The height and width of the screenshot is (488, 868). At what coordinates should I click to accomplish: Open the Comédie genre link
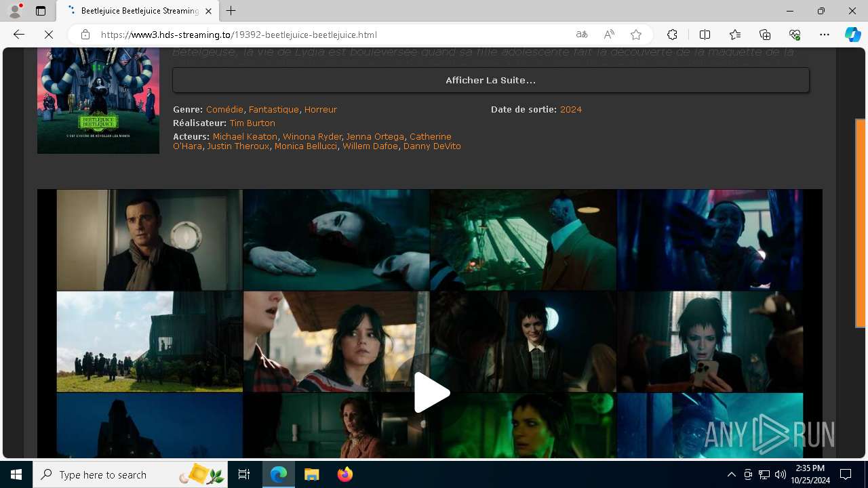click(x=224, y=109)
